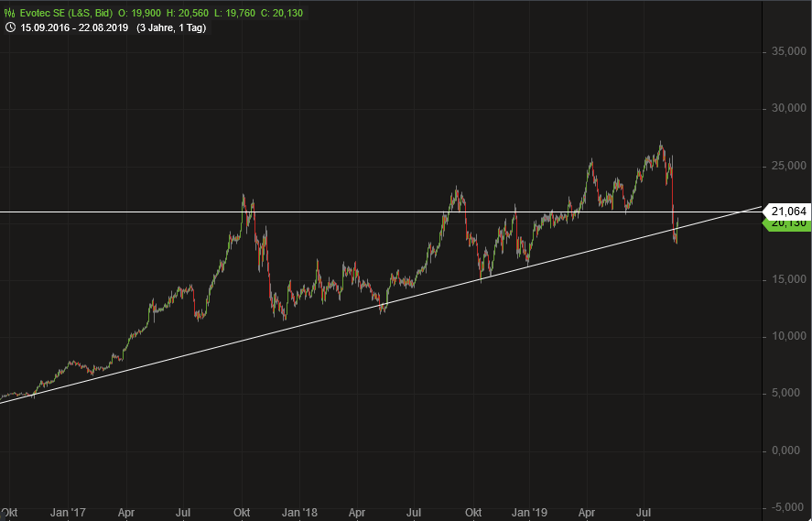Click the 21,064 horizontal line price label
This screenshot has width=812, height=521.
[788, 212]
